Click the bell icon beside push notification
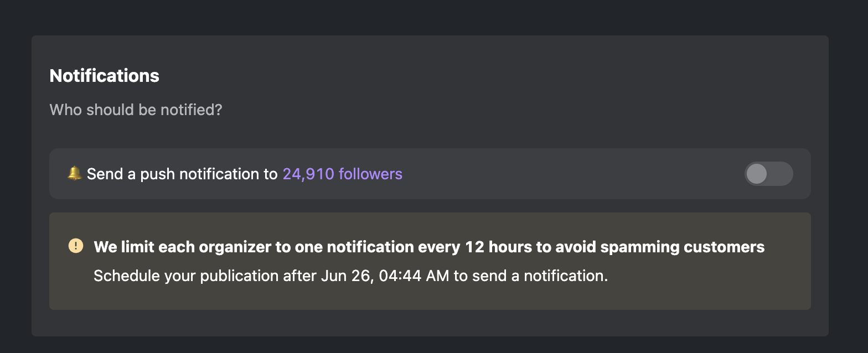 click(74, 174)
